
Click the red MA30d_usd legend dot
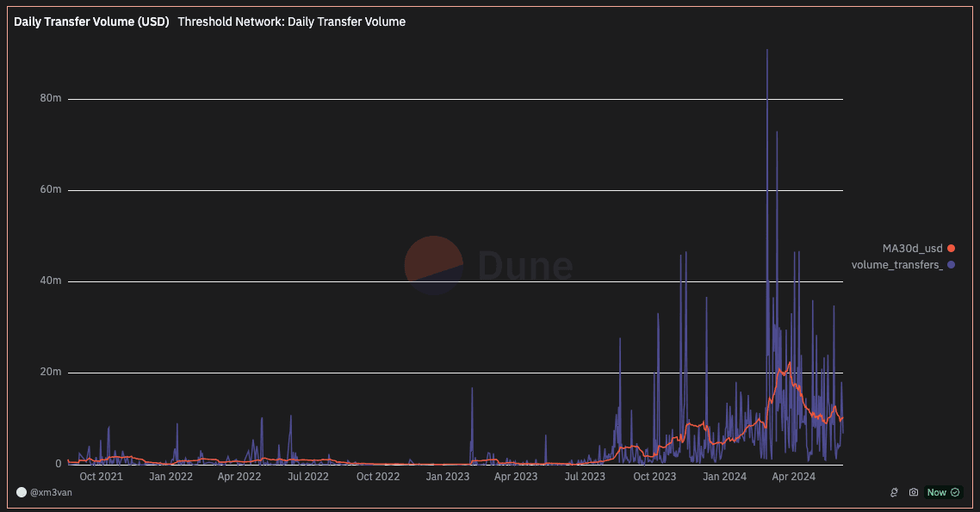pos(951,249)
